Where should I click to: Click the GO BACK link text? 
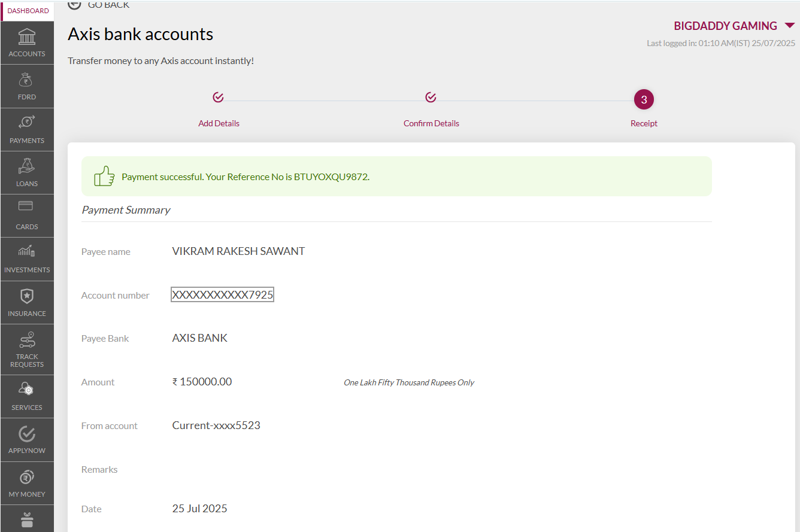(108, 5)
